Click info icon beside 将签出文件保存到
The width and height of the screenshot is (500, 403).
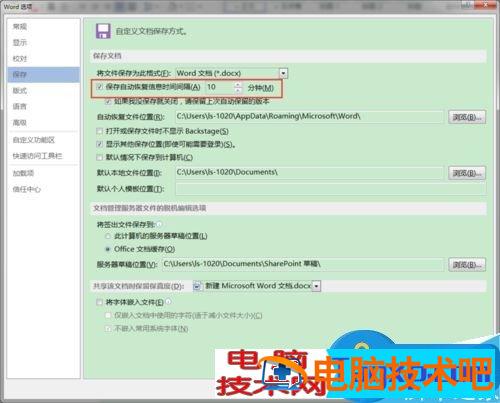tap(159, 224)
